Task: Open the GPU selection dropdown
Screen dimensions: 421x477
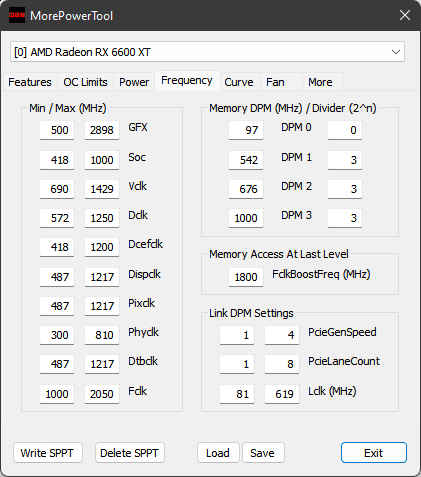Action: point(207,52)
